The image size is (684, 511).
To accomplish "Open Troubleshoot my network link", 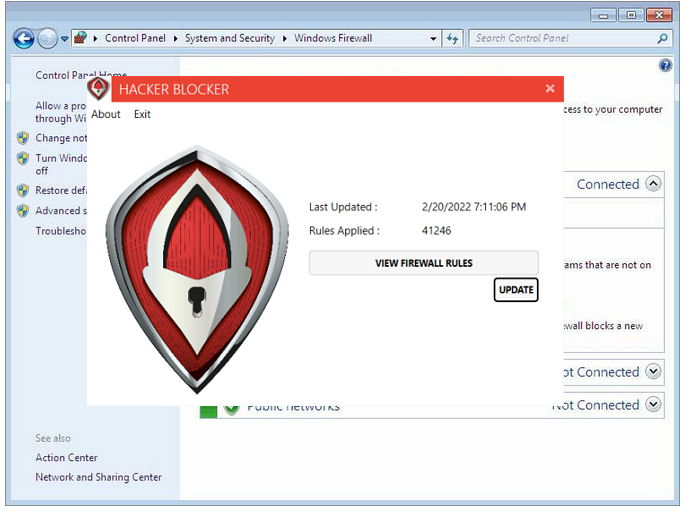I will pyautogui.click(x=61, y=231).
